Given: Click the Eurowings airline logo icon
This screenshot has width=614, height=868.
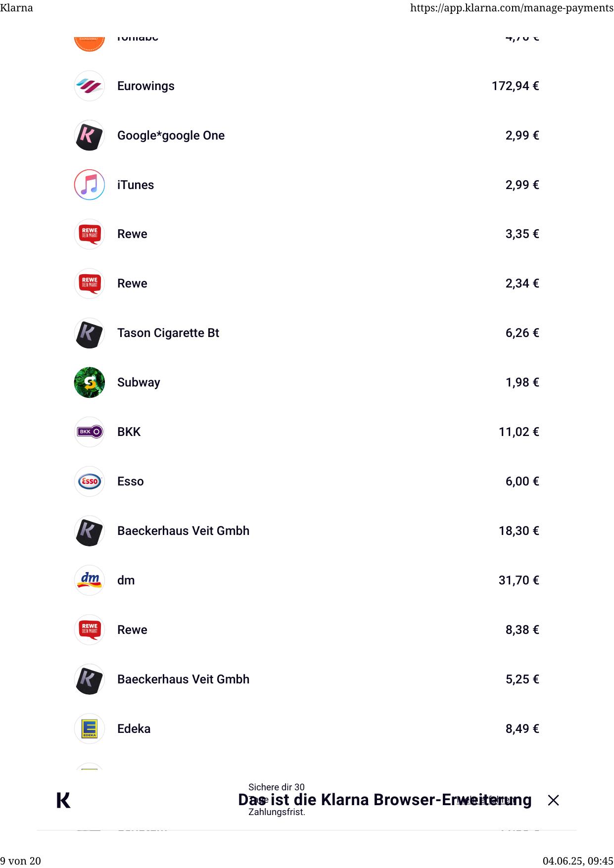Looking at the screenshot, I should pyautogui.click(x=90, y=86).
